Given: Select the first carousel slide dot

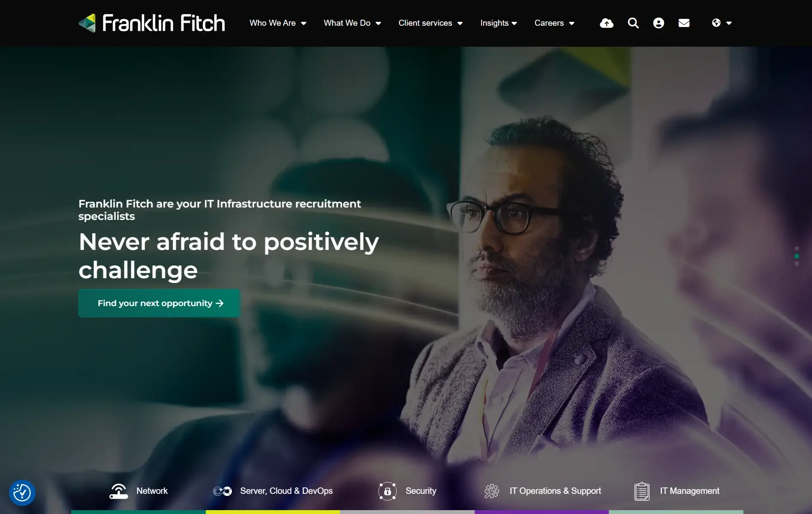Looking at the screenshot, I should [797, 249].
